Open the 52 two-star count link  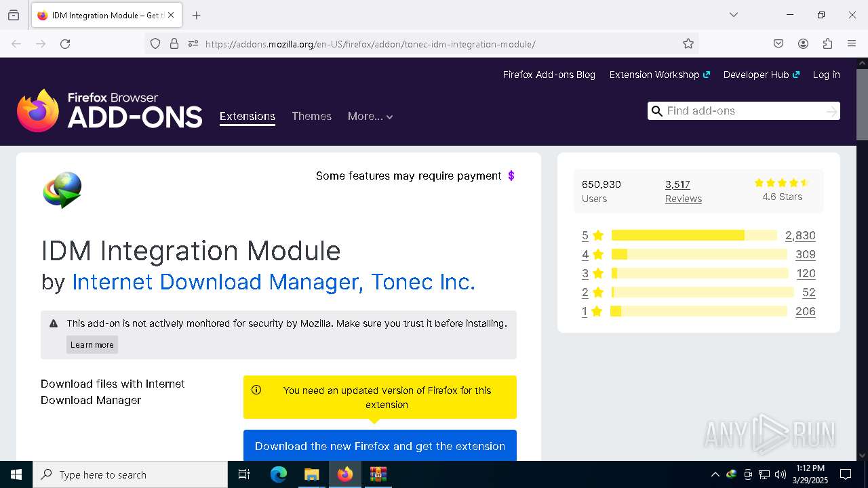click(808, 292)
